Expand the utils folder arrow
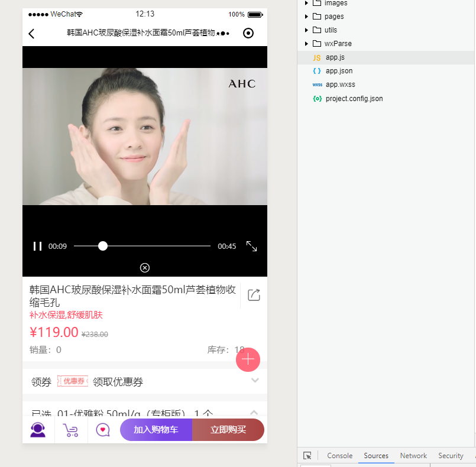476x467 pixels. coord(306,30)
